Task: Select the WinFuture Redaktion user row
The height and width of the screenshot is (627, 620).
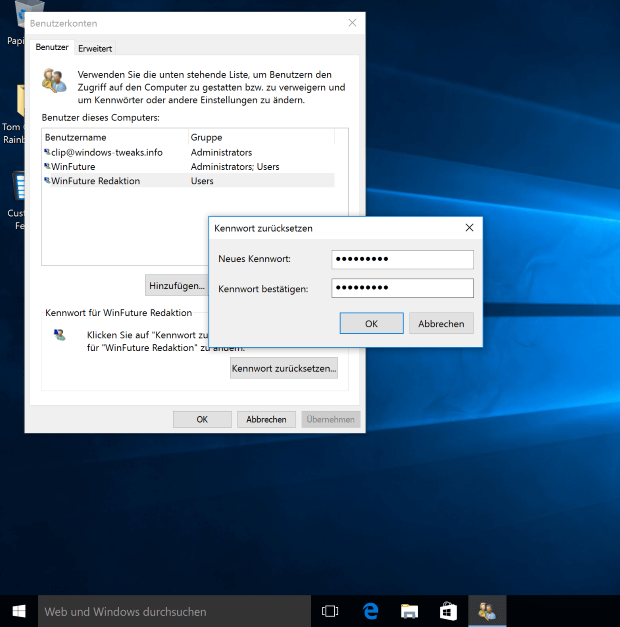Action: pos(189,181)
